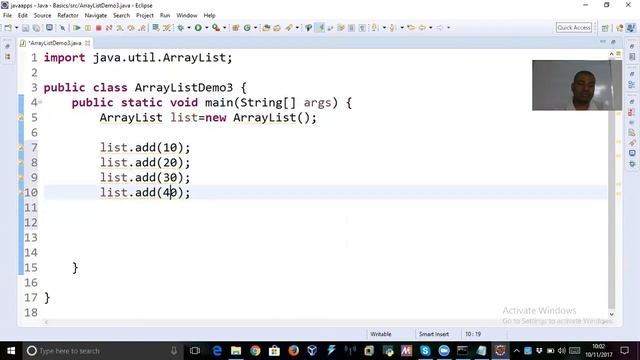The height and width of the screenshot is (360, 640).
Task: Open File Explorer from the taskbar
Action: tap(236, 351)
